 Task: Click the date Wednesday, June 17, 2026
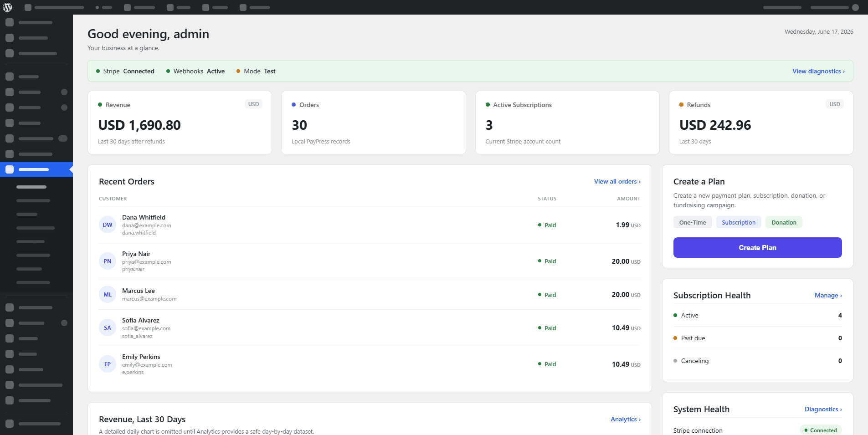pyautogui.click(x=819, y=31)
